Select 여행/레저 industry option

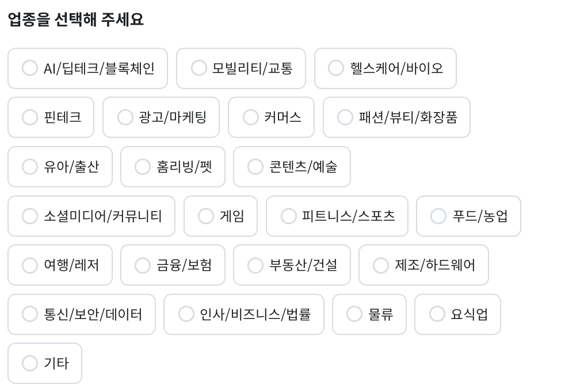tap(30, 265)
